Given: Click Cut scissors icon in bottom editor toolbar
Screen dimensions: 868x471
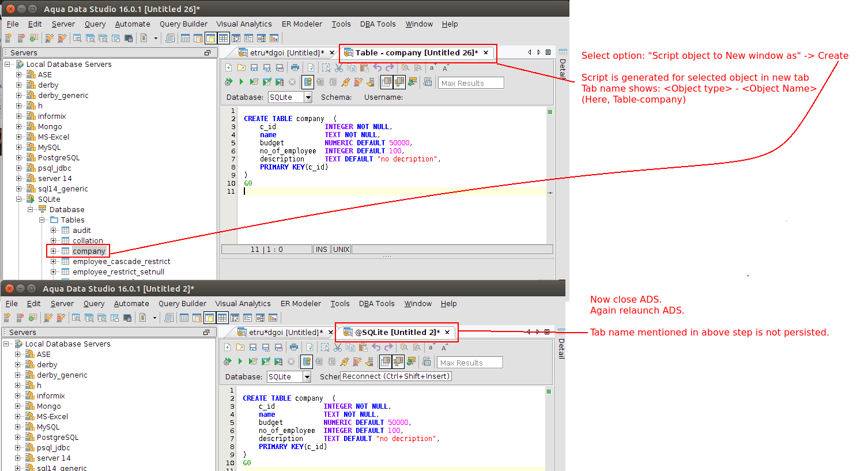Looking at the screenshot, I should coord(338,348).
